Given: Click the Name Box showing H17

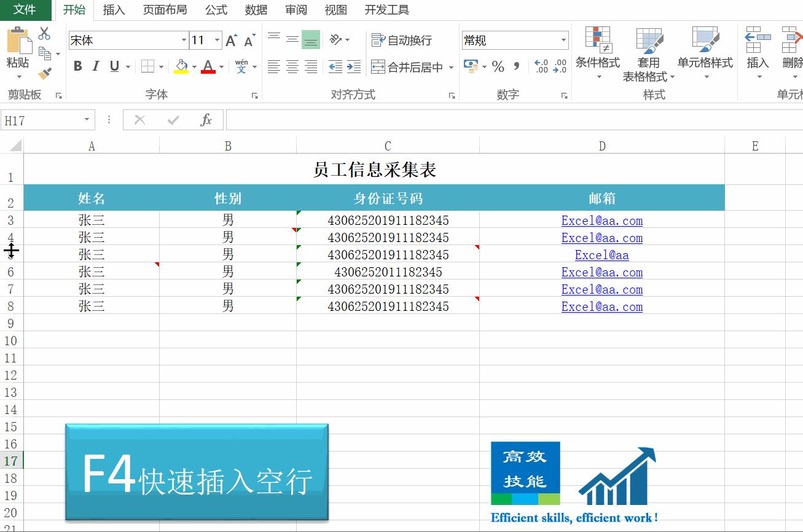Looking at the screenshot, I should pyautogui.click(x=43, y=119).
